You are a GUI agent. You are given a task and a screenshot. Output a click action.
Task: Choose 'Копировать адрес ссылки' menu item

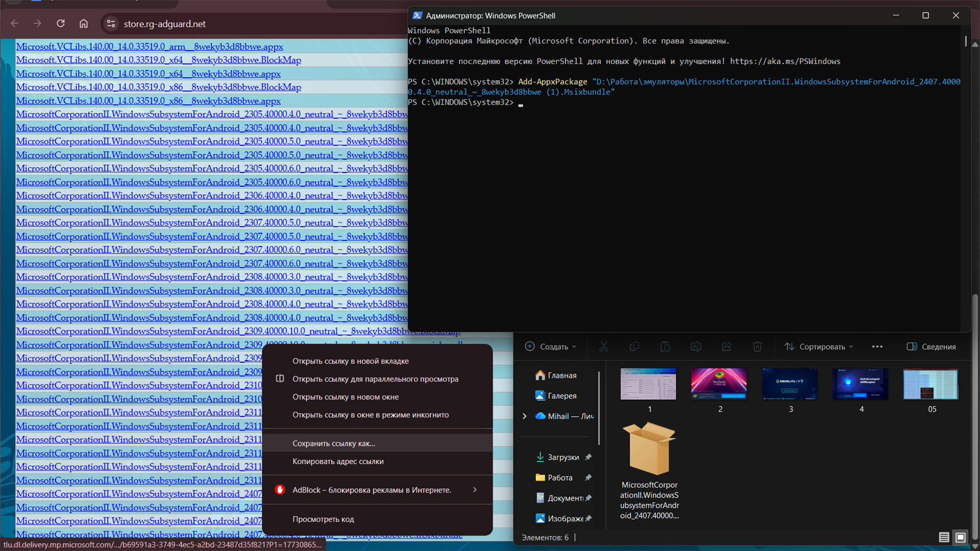tap(338, 461)
